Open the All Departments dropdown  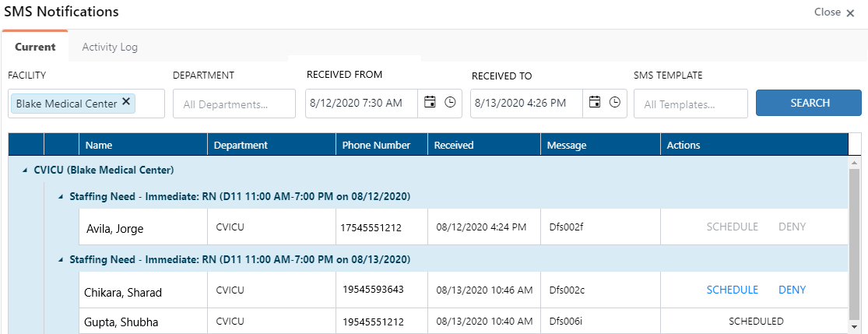click(x=234, y=104)
